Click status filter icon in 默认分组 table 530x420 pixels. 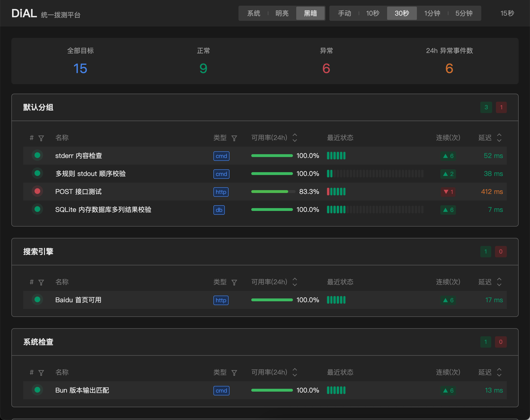41,138
